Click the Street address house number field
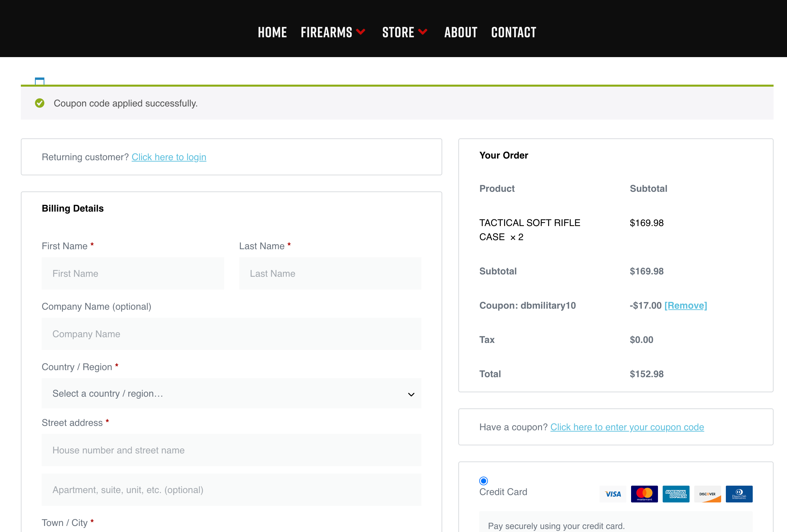 coord(231,450)
